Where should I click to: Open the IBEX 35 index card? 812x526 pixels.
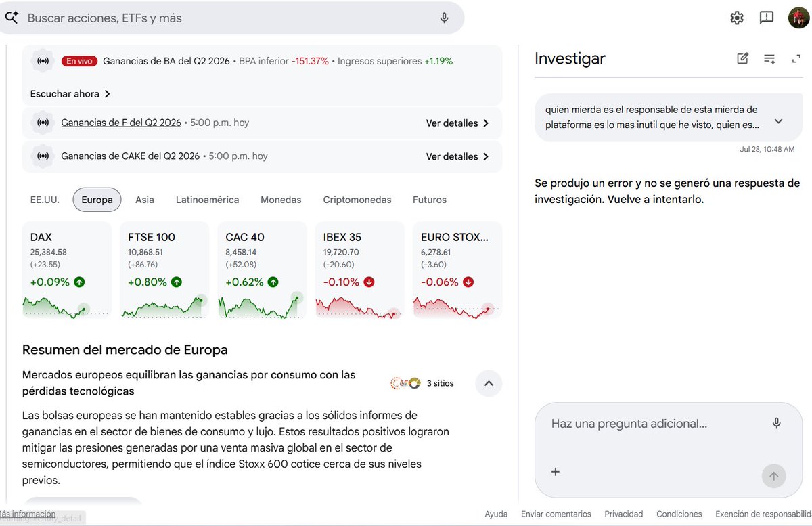tap(360, 270)
